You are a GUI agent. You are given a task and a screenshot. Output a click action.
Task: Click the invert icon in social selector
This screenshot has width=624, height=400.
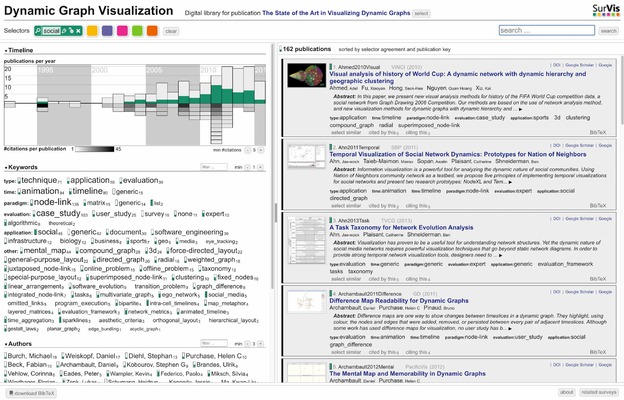click(x=71, y=31)
